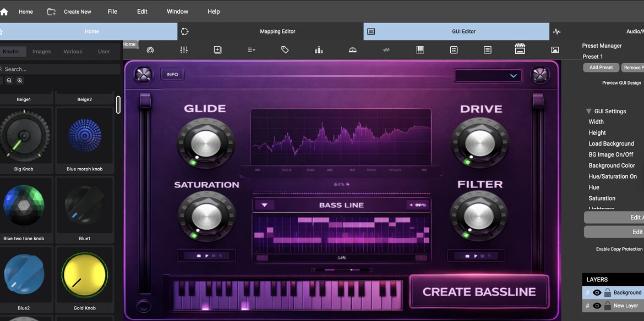
Task: Toggle visibility of New Layer
Action: tap(597, 306)
